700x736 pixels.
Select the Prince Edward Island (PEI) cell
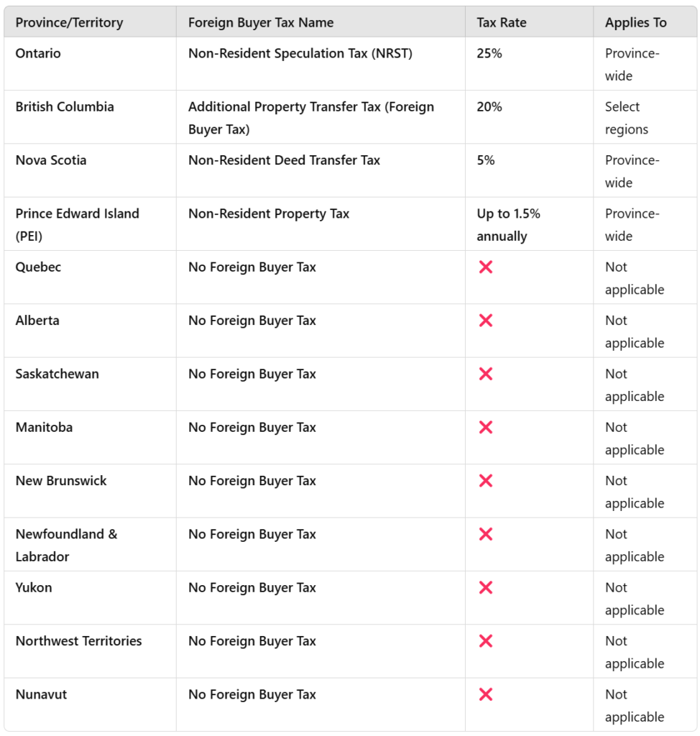pos(77,224)
